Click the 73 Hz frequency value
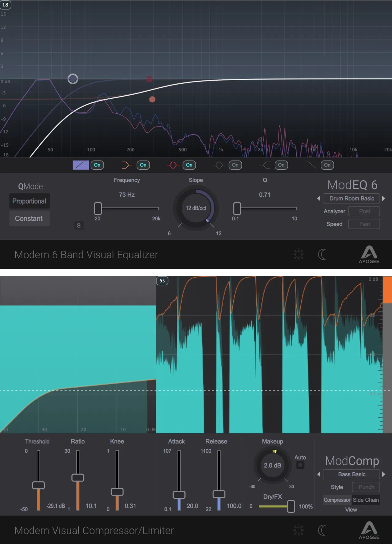The width and height of the screenshot is (392, 544). [127, 195]
